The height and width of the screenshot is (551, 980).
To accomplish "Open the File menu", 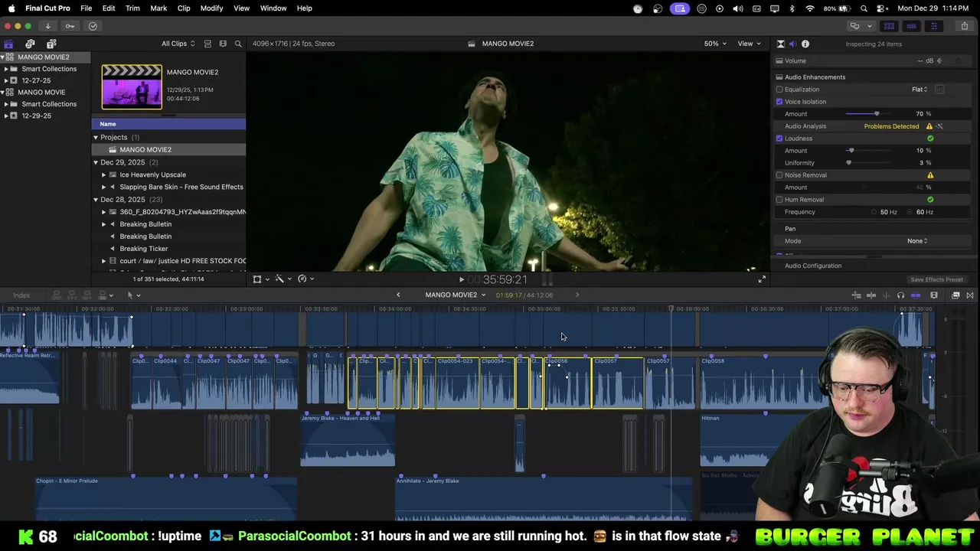I will coord(87,8).
